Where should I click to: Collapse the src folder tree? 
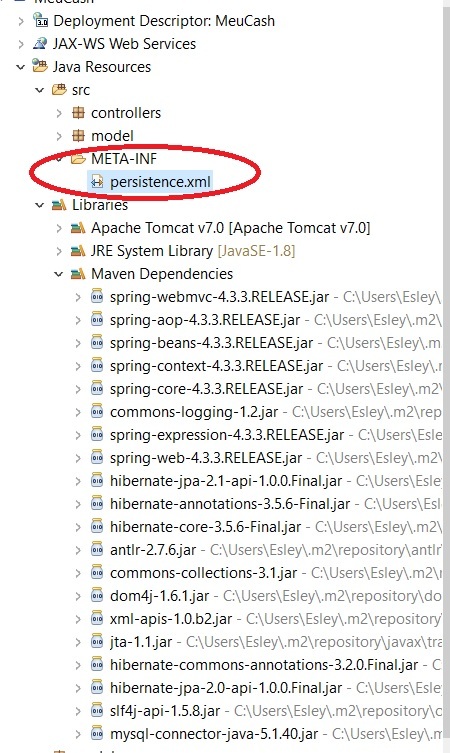pyautogui.click(x=39, y=90)
